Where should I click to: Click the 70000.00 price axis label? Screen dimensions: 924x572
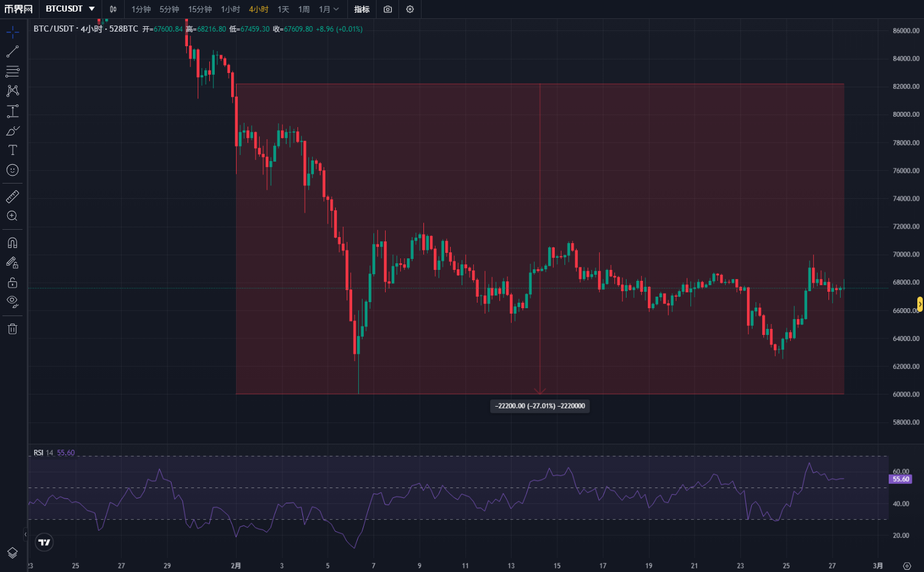(906, 255)
